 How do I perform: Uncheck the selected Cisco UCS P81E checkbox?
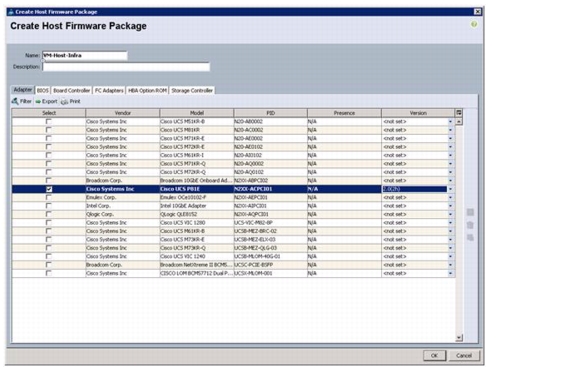tap(49, 189)
